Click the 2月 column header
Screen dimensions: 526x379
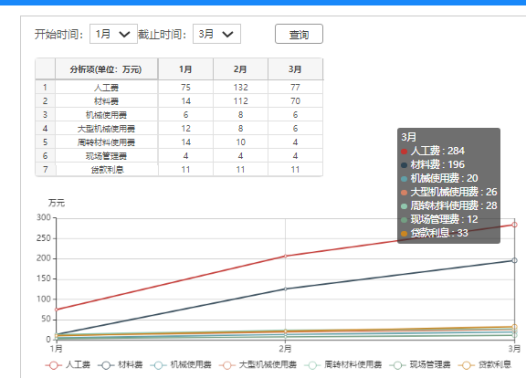pyautogui.click(x=241, y=69)
